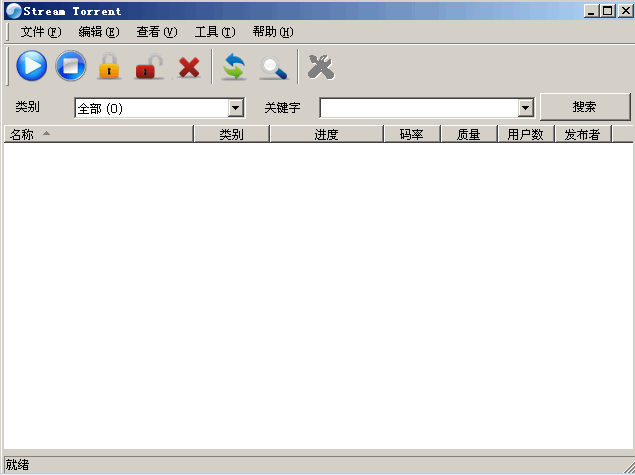Click the blue Stop toolbar icon
The image size is (635, 475).
tap(71, 66)
